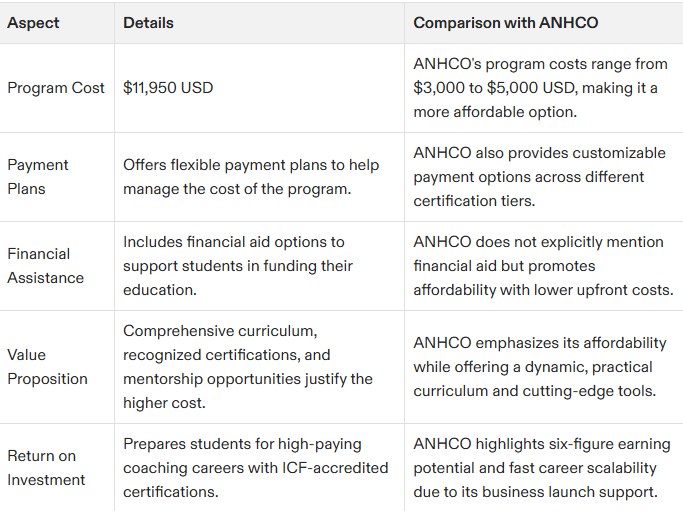Select the Return on Investment row label
The height and width of the screenshot is (511, 683).
(x=46, y=468)
